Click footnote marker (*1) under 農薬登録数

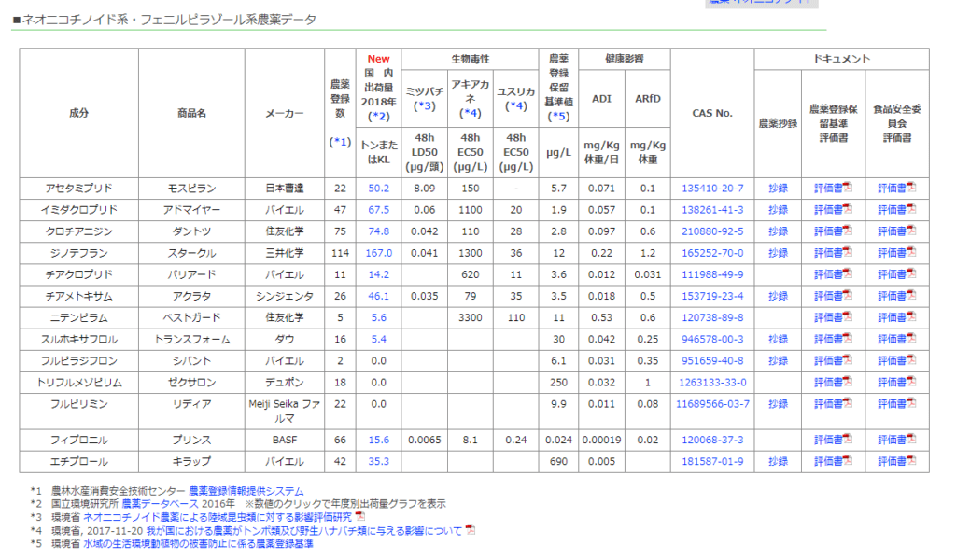(x=340, y=143)
